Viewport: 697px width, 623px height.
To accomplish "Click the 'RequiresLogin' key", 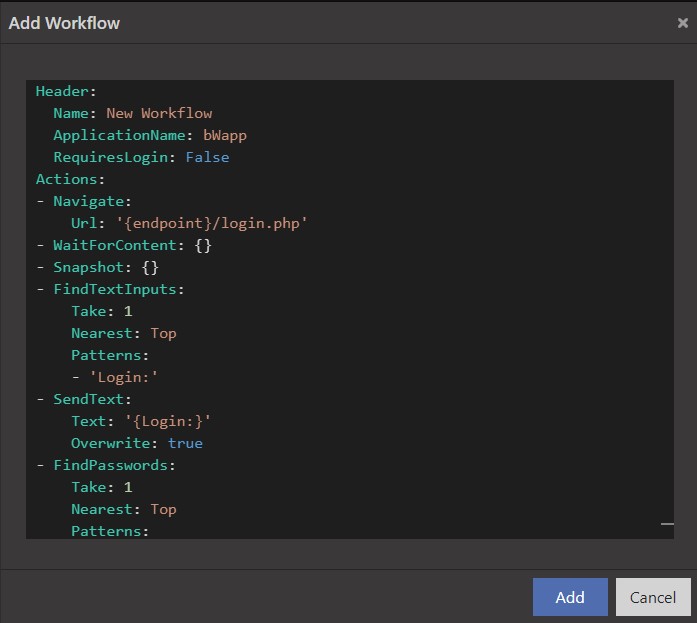I will click(111, 157).
